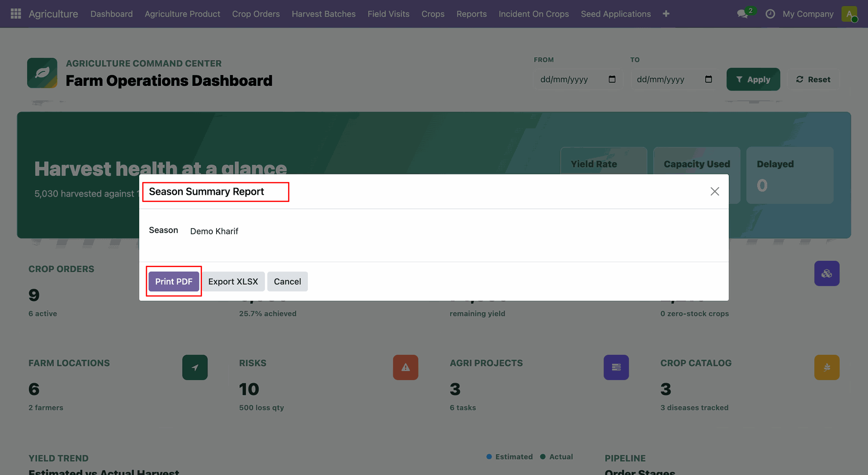
Task: Click the "6 active" crop orders text
Action: pos(42,314)
